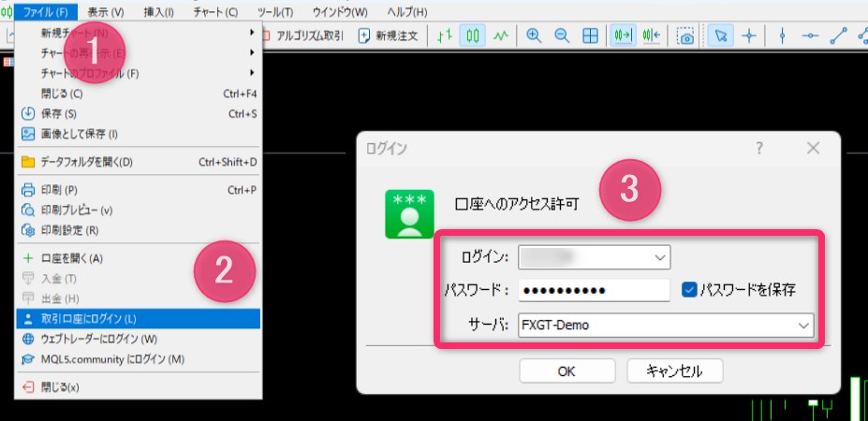Click into the パスワード field
This screenshot has height=421, width=868.
pos(594,290)
